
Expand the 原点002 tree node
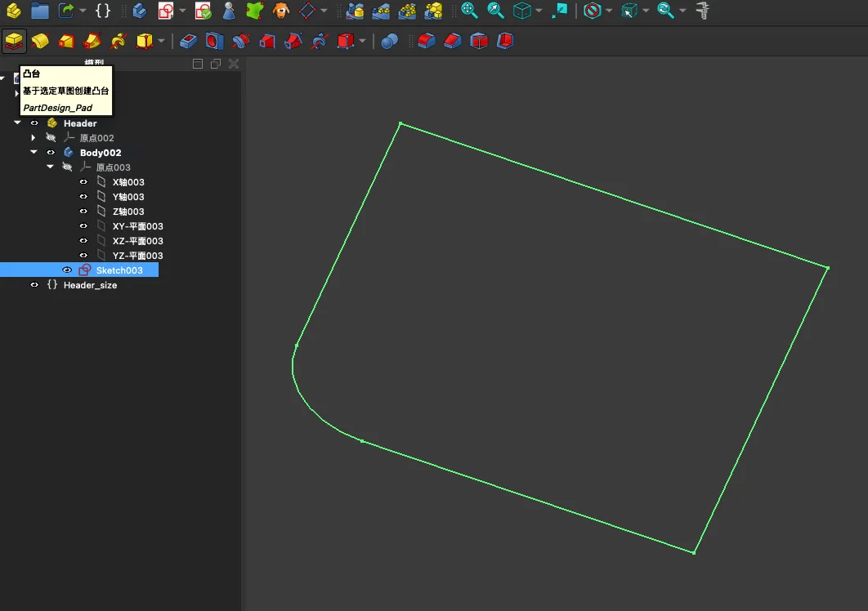pos(34,138)
